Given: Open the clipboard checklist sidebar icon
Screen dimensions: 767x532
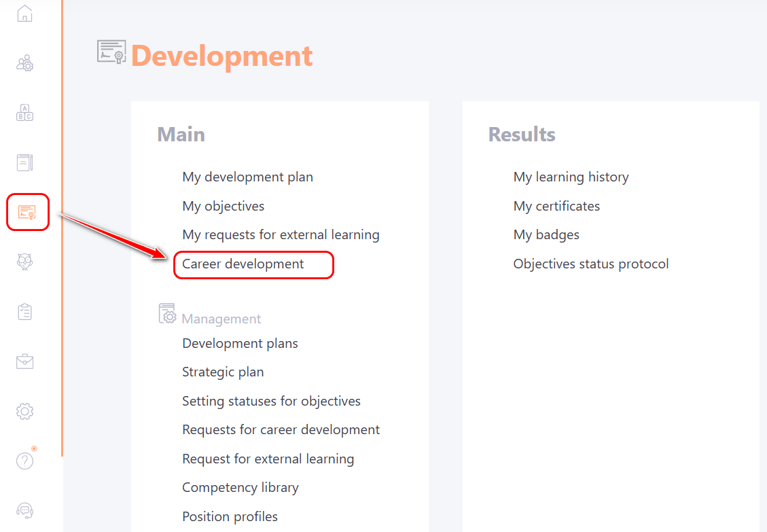Looking at the screenshot, I should point(25,312).
